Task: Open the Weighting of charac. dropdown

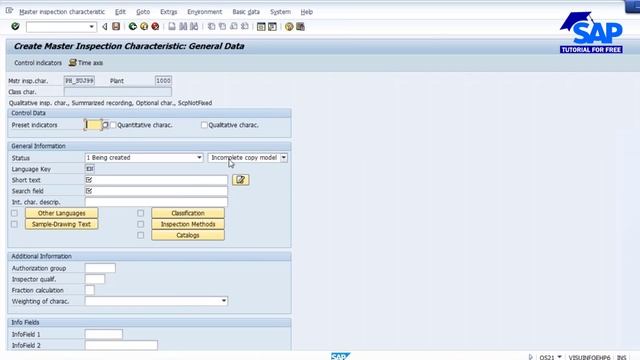Action: tap(156, 301)
